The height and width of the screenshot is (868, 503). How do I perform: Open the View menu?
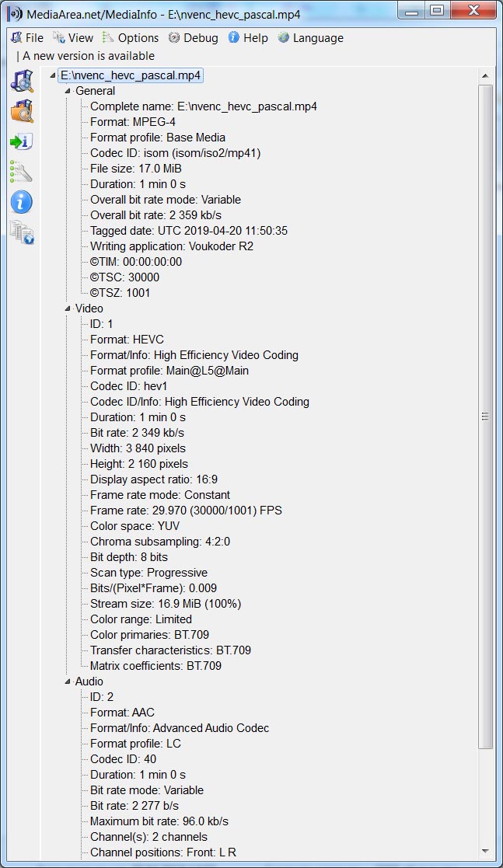pos(73,37)
